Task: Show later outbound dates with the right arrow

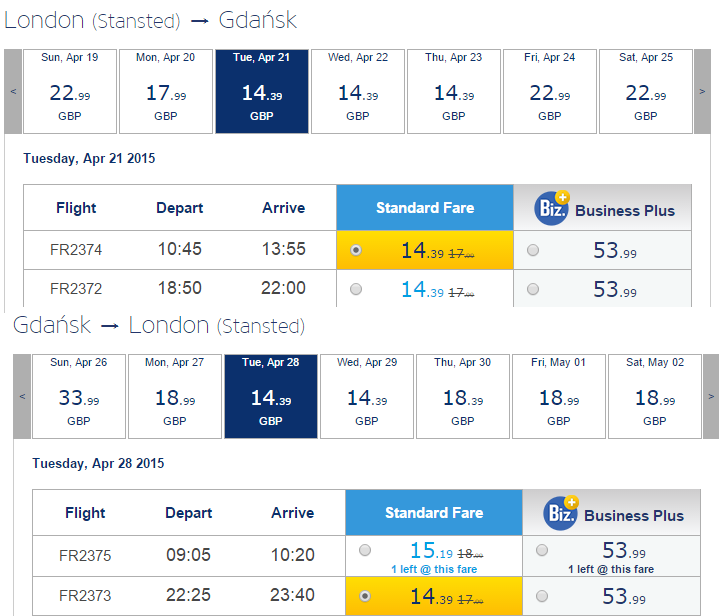Action: [x=702, y=91]
